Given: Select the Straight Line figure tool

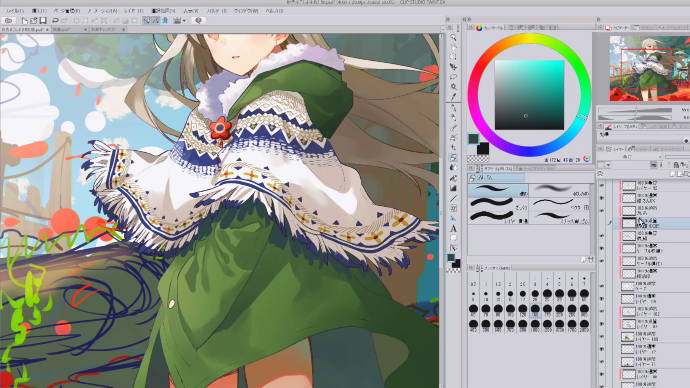Looking at the screenshot, I should pyautogui.click(x=453, y=198).
